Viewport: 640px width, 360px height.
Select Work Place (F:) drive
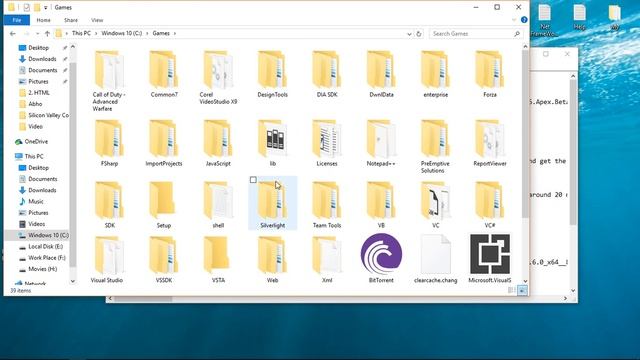(47, 258)
